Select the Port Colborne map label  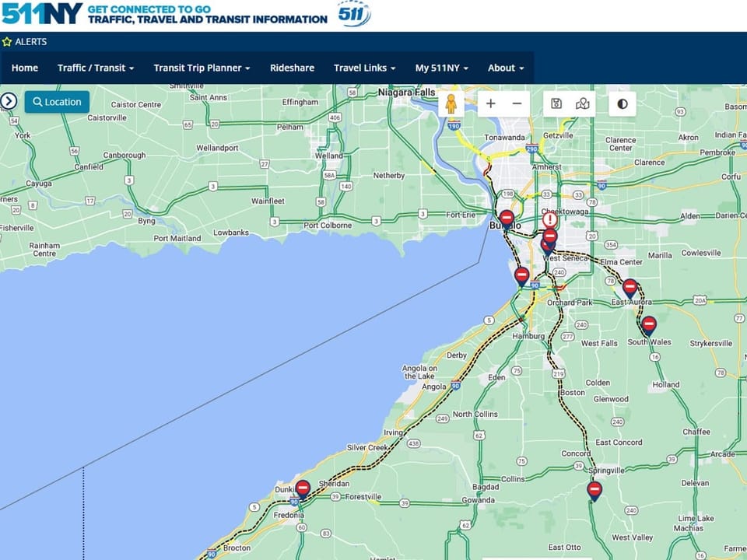click(328, 226)
